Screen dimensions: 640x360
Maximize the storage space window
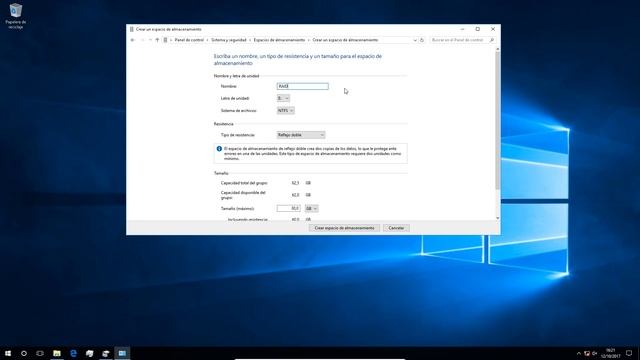pyautogui.click(x=478, y=29)
